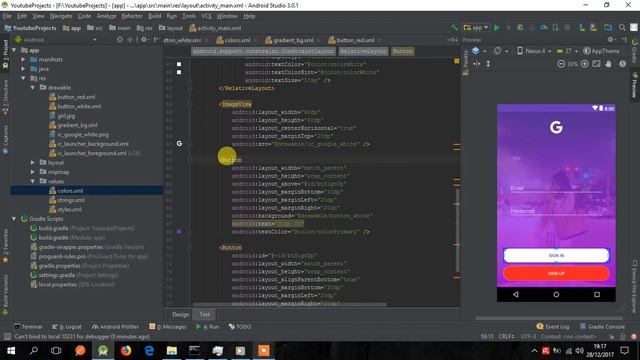
Task: Open the Build menu
Action: 154,16
